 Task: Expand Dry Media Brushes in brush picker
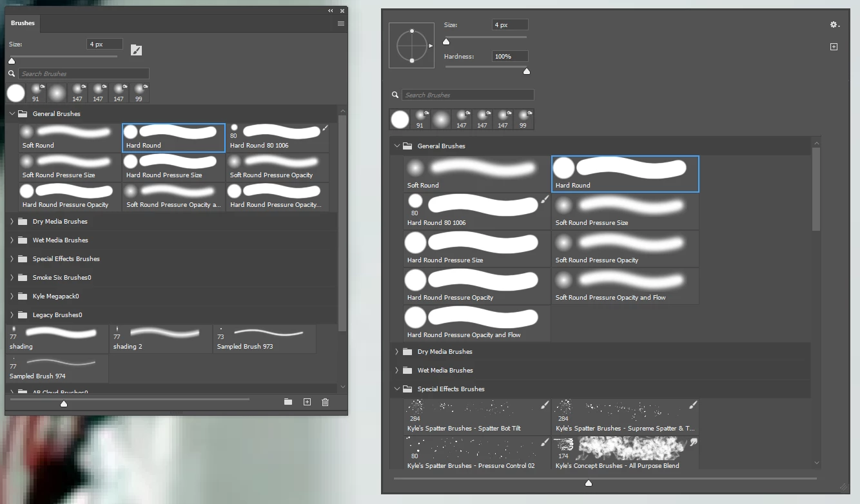pos(396,351)
